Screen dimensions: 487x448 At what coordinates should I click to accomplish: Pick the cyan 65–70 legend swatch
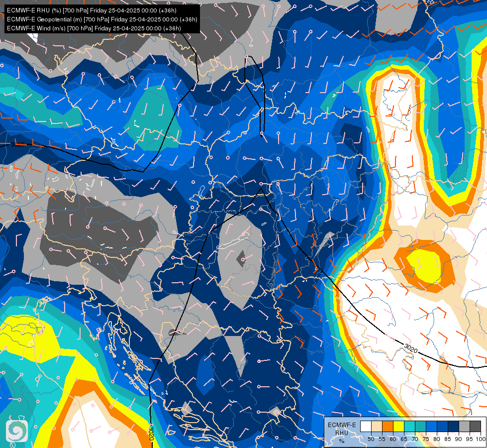[x=410, y=426]
